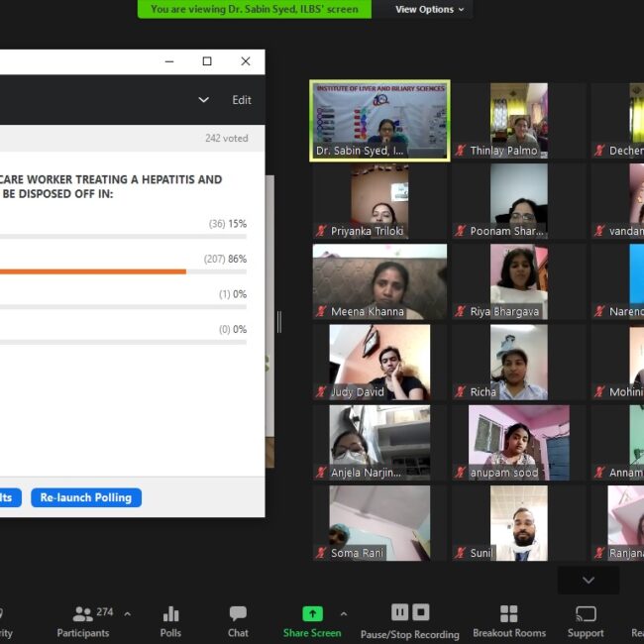
Task: Click the Pause/Stop Recording control
Action: (409, 613)
